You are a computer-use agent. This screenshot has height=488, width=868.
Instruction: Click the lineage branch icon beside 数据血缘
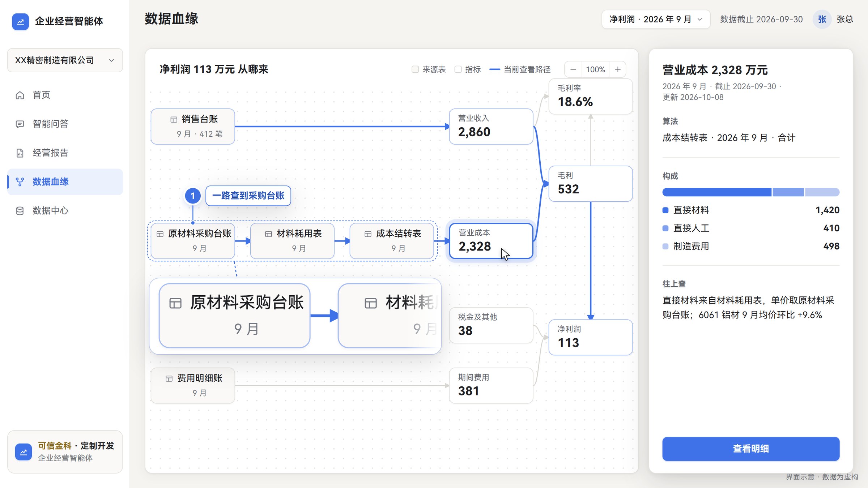20,182
